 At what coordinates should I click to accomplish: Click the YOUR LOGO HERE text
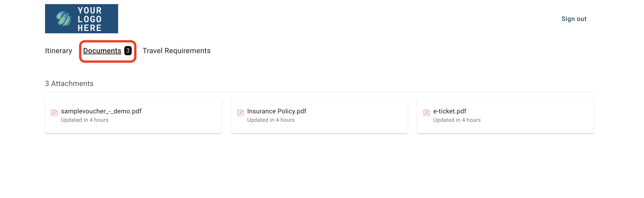point(90,19)
